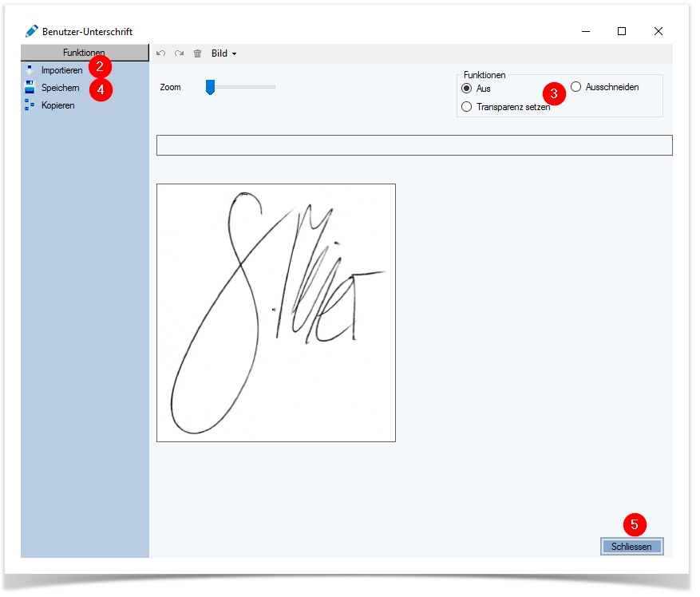The image size is (700, 597).
Task: Click the Importieren arrow icon
Action: [x=30, y=70]
